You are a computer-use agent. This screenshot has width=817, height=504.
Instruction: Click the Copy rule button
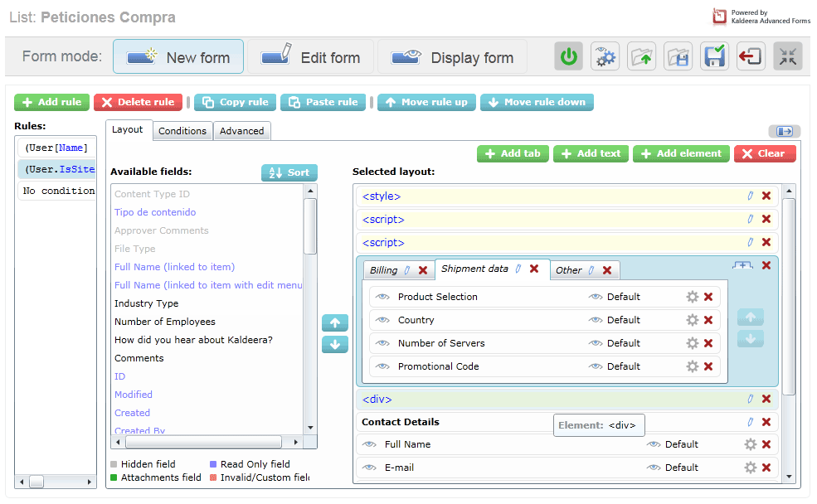pos(235,102)
